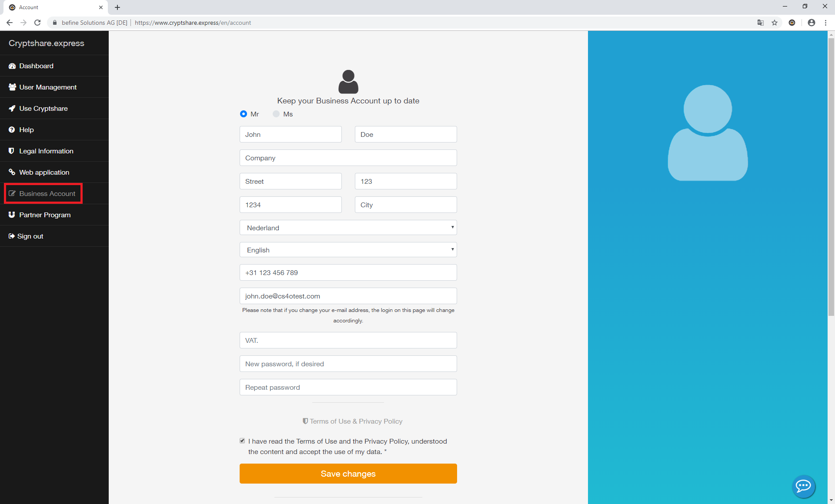Uncheck the Terms of Use acceptance checkbox
This screenshot has width=835, height=504.
pyautogui.click(x=242, y=441)
